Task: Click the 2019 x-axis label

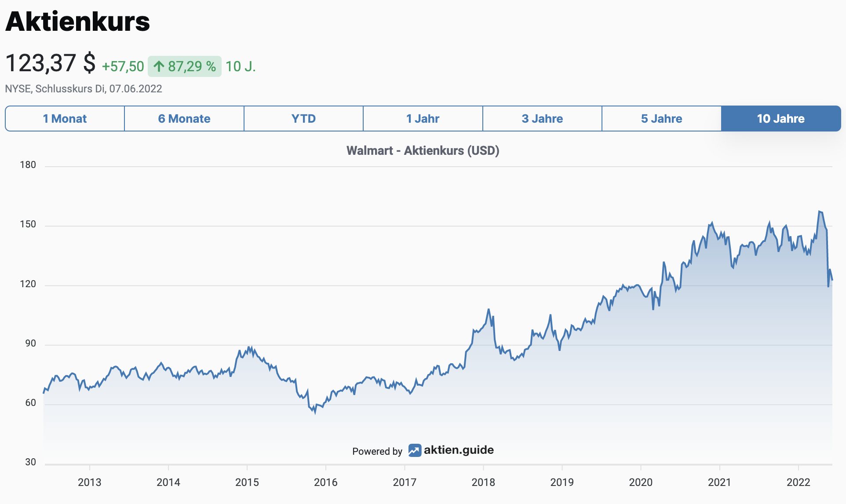Action: coord(562,482)
